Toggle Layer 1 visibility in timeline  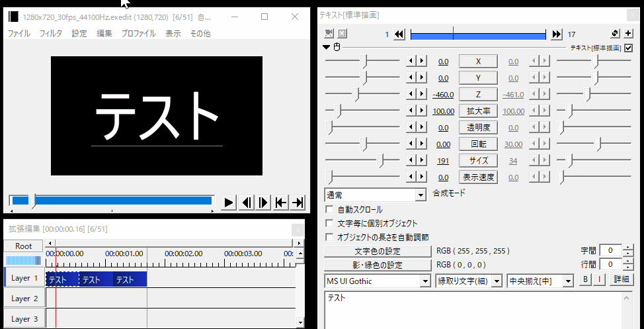(x=24, y=278)
